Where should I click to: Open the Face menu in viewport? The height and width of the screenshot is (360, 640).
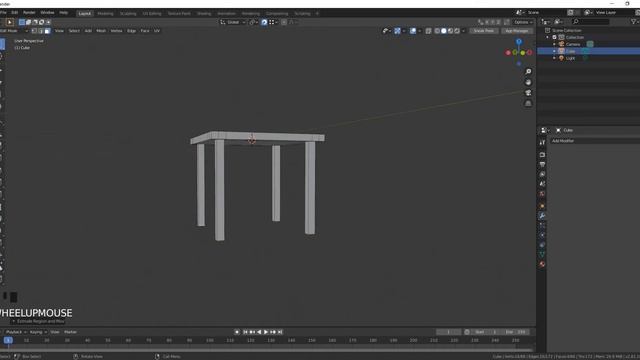(145, 31)
